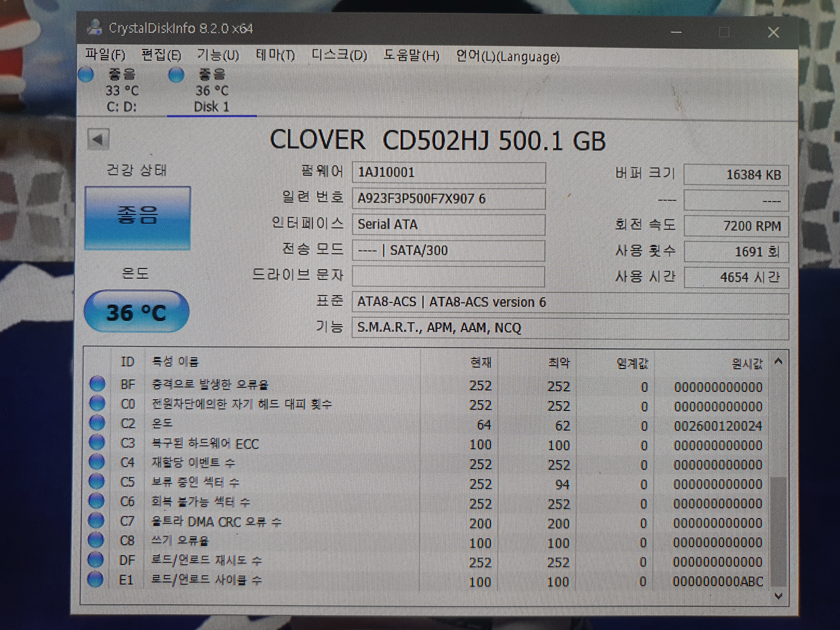Image resolution: width=840 pixels, height=630 pixels.
Task: Click the CrystalDiskInfo title bar icon
Action: click(x=95, y=27)
